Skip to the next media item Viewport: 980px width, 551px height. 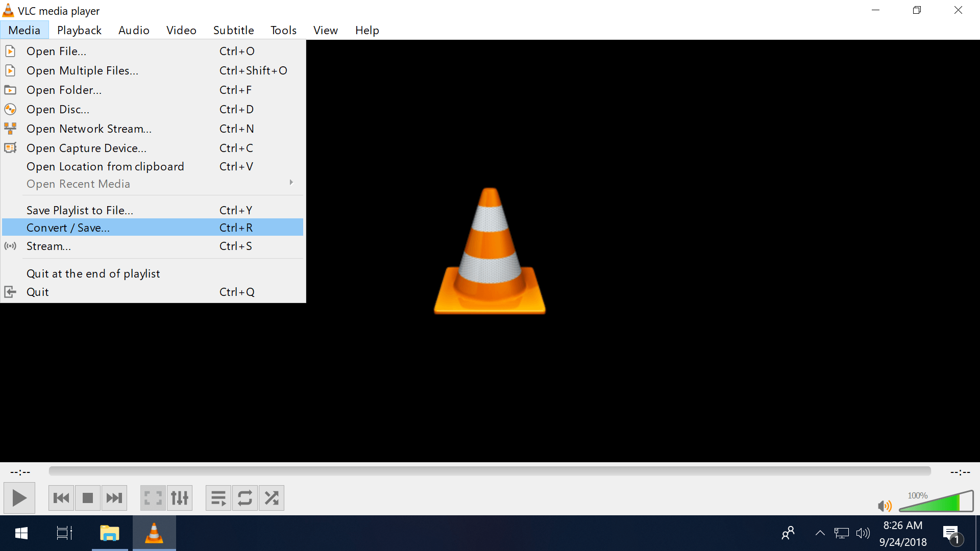pyautogui.click(x=114, y=497)
